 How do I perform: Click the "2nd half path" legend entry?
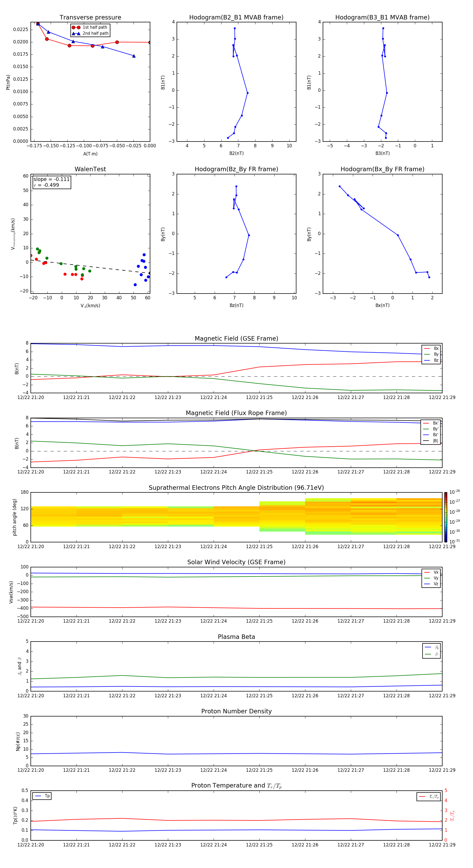pos(90,33)
